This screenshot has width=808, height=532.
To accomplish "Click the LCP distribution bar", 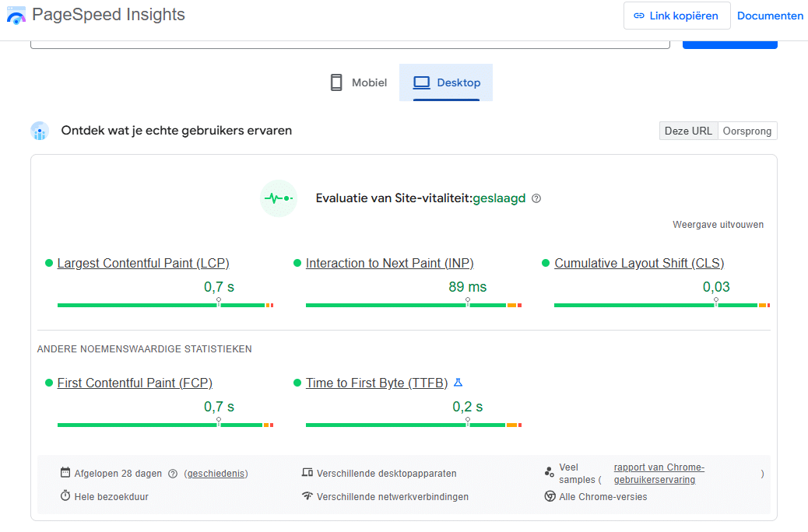I will pos(165,306).
